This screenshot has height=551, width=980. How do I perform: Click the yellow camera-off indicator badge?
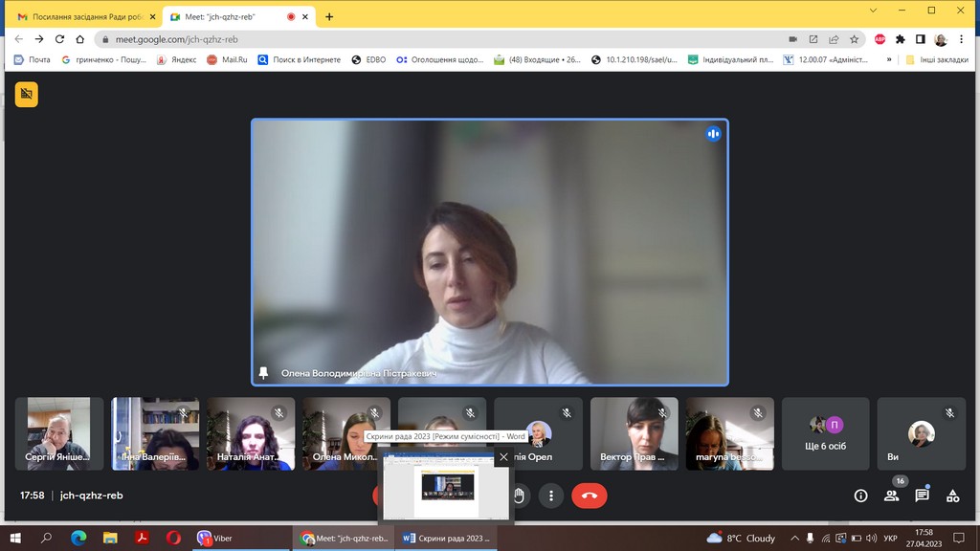[27, 94]
